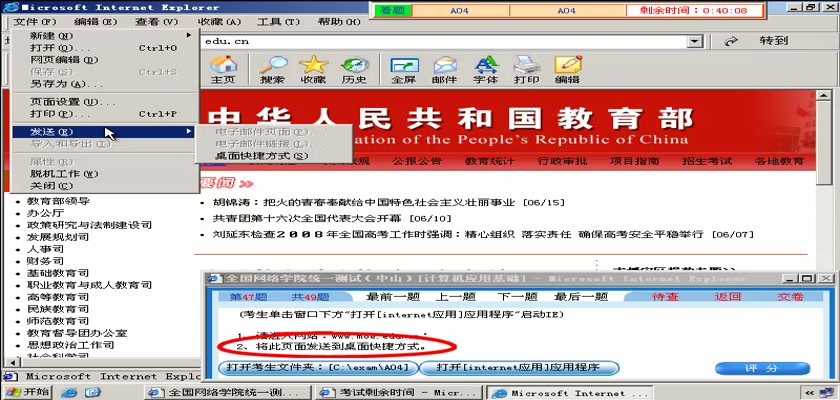Click the 民族教育司 sidebar link
840x400 pixels.
[58, 309]
